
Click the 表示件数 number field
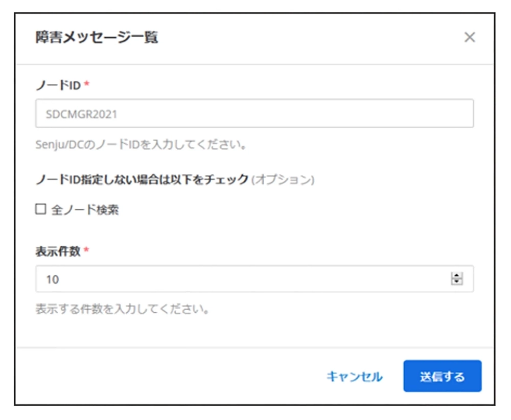pyautogui.click(x=254, y=279)
